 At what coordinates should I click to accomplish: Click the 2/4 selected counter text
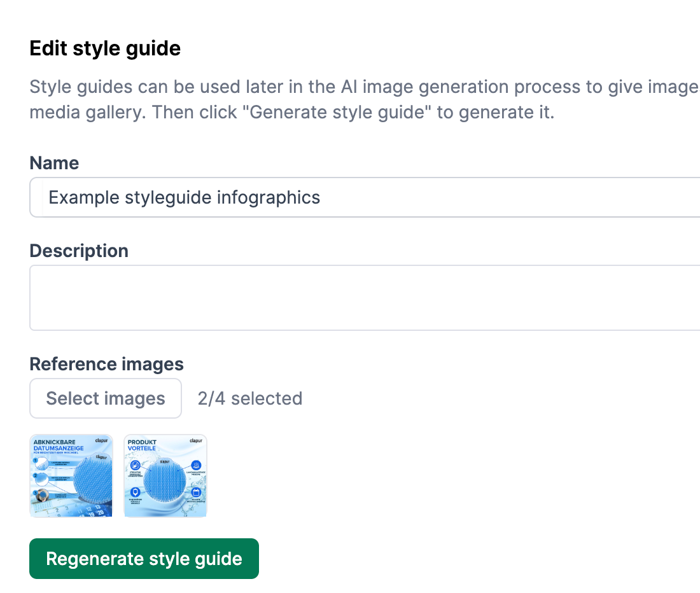point(249,398)
